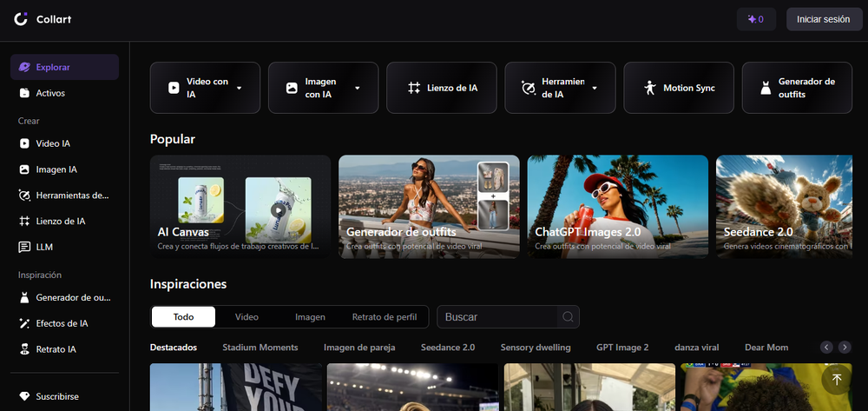Click the Efectos de IA wand icon
The height and width of the screenshot is (411, 868).
click(24, 323)
